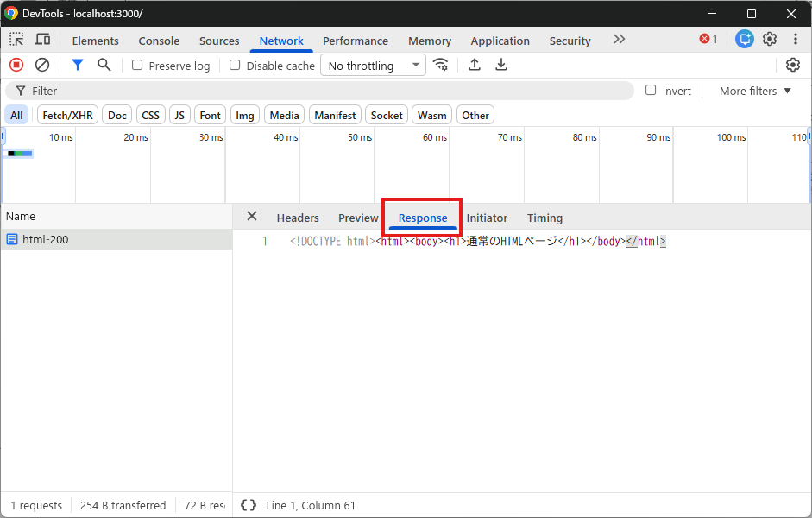812x518 pixels.
Task: Open the No throttling dropdown
Action: pyautogui.click(x=374, y=66)
